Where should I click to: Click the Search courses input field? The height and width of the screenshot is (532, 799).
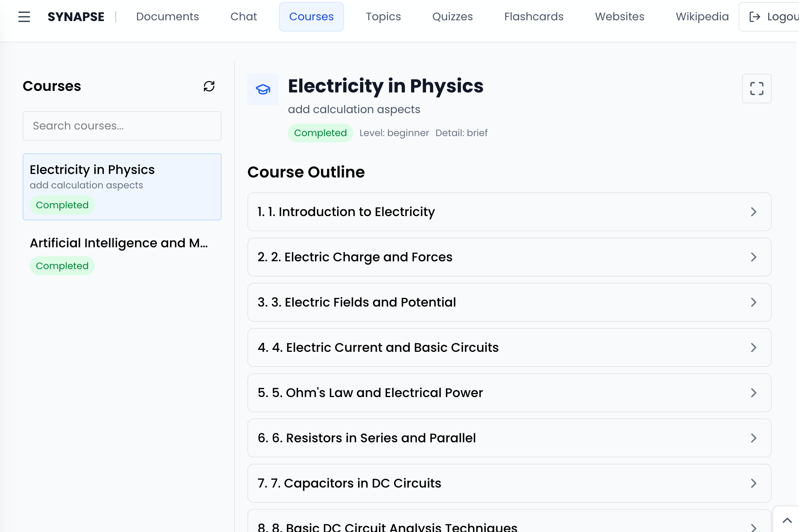click(122, 126)
